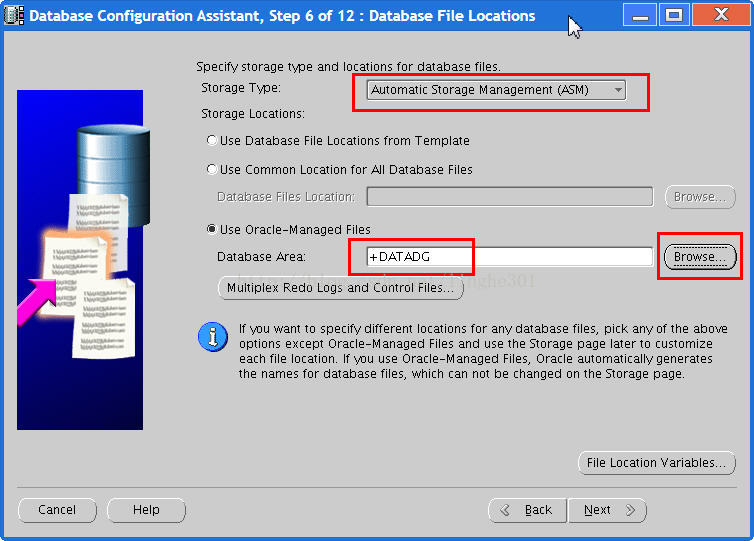Select Use Database File Locations from Template
Screen dimensions: 754x541
[x=212, y=140]
